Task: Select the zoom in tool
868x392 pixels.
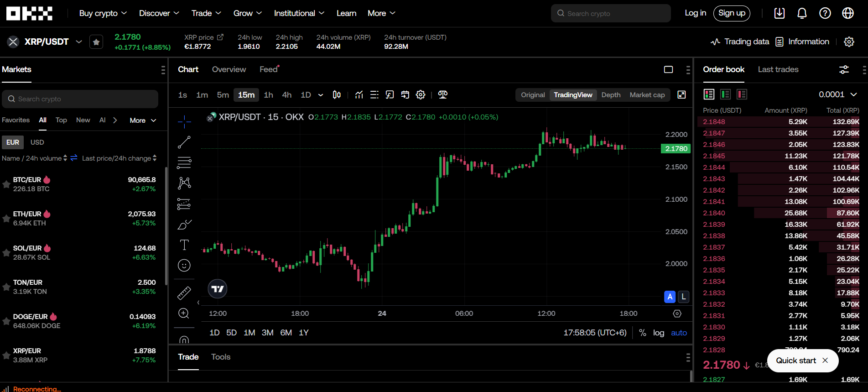Action: tap(184, 314)
